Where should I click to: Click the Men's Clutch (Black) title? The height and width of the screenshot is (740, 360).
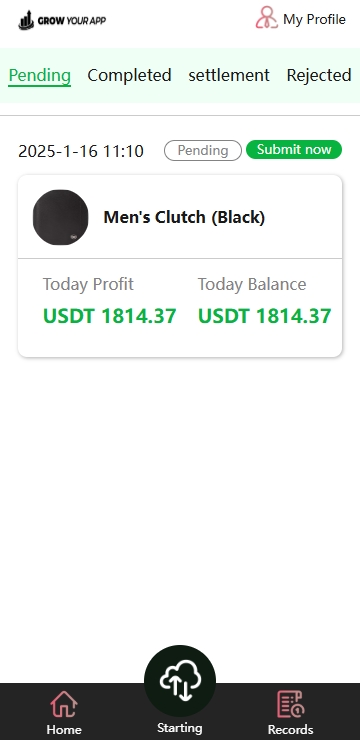pos(184,217)
